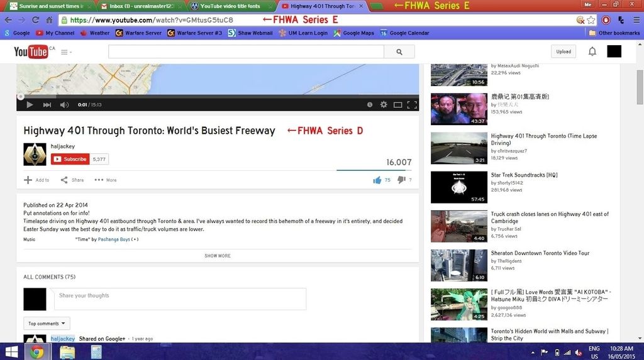The width and height of the screenshot is (644, 360).
Task: Open the Weather bookmark
Action: tap(95, 33)
